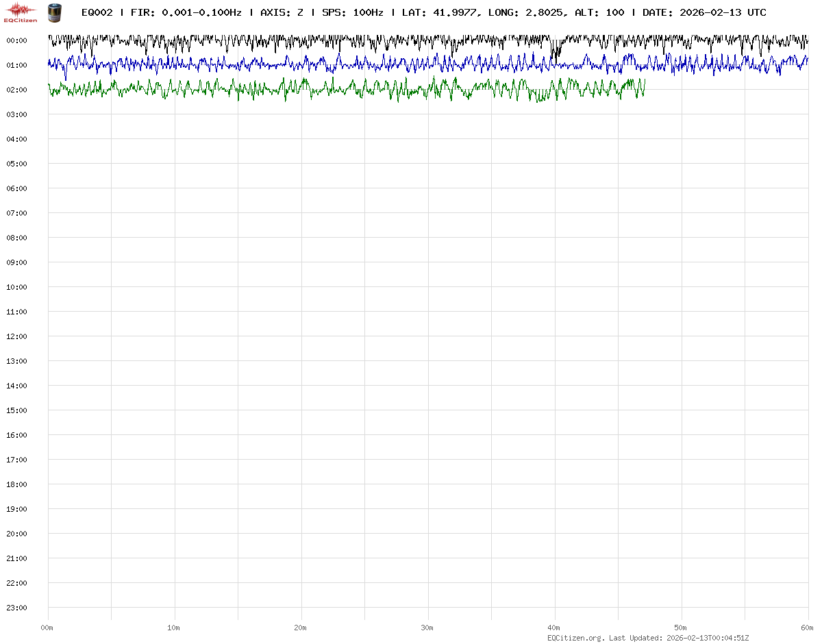Click the 23:00 row time label
This screenshot has height=644, width=822.
(x=16, y=608)
